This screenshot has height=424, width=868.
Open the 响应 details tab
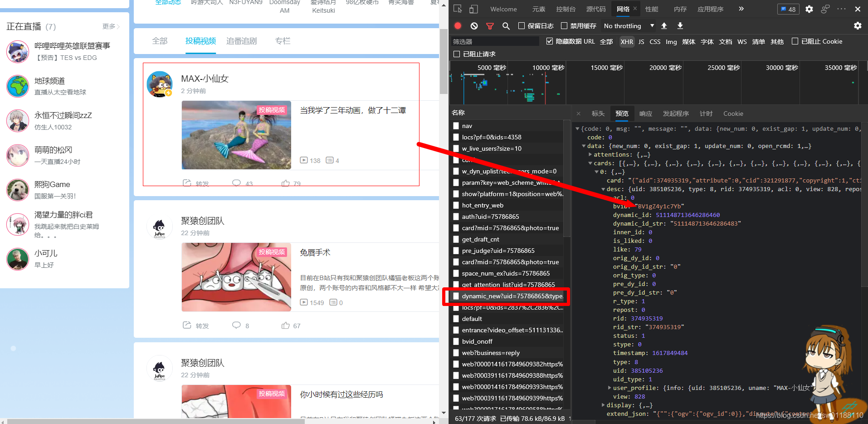pyautogui.click(x=645, y=113)
